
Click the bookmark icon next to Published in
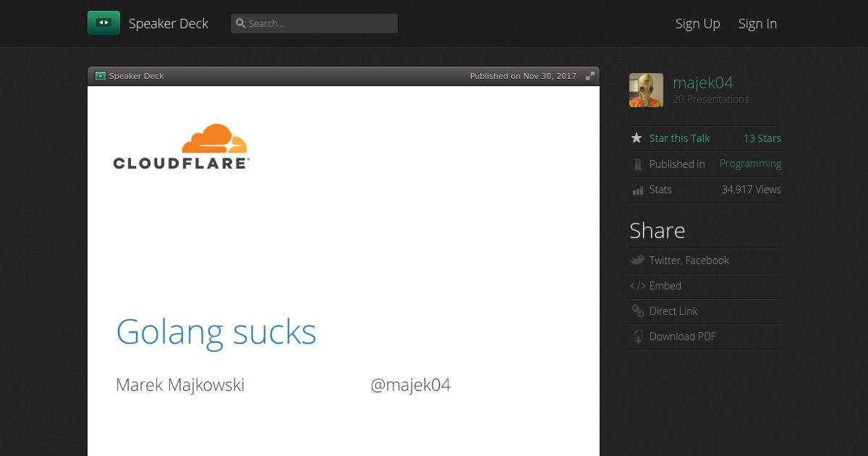tap(637, 164)
